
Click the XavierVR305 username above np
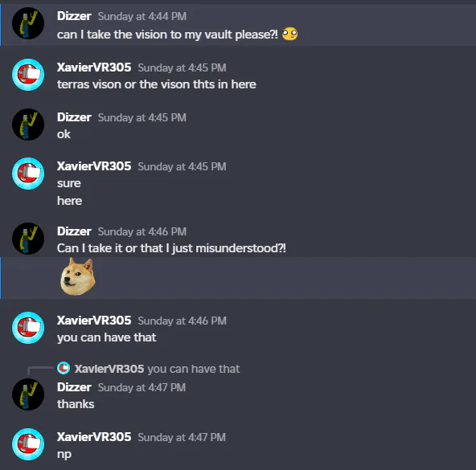pyautogui.click(x=94, y=437)
